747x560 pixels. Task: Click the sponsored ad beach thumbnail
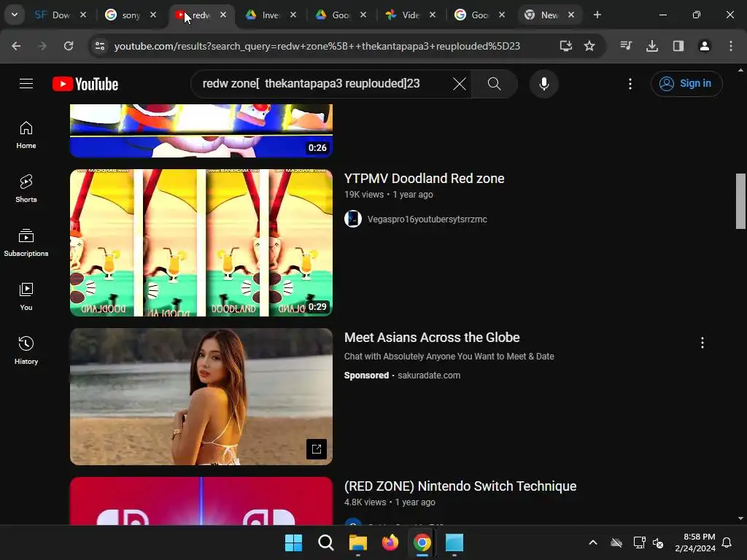click(x=201, y=396)
